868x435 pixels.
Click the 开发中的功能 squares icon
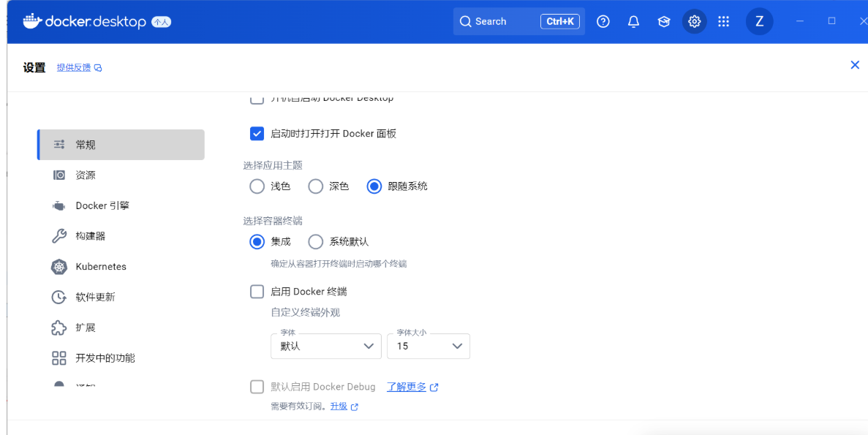pyautogui.click(x=59, y=358)
